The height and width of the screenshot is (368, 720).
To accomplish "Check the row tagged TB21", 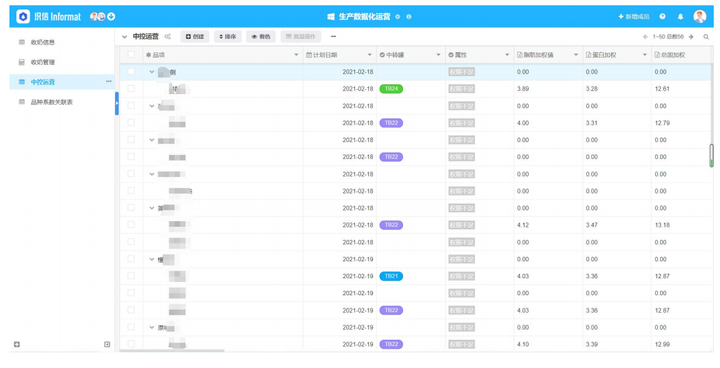I will point(131,276).
